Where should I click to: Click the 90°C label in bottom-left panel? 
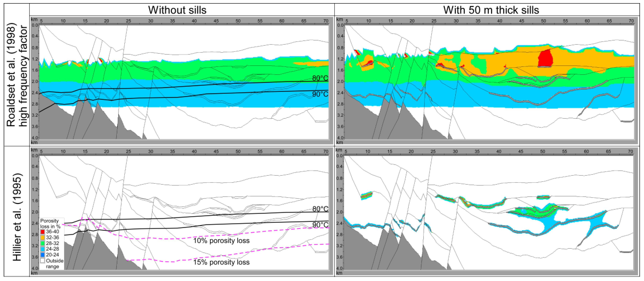320,225
